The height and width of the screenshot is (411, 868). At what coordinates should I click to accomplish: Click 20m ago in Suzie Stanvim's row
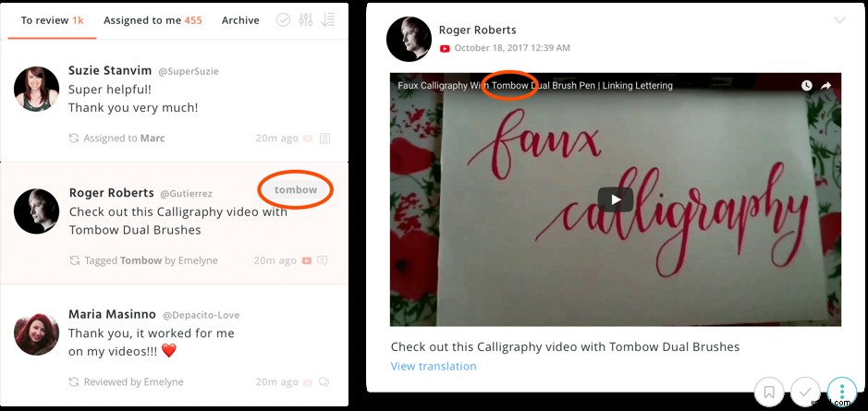click(276, 139)
